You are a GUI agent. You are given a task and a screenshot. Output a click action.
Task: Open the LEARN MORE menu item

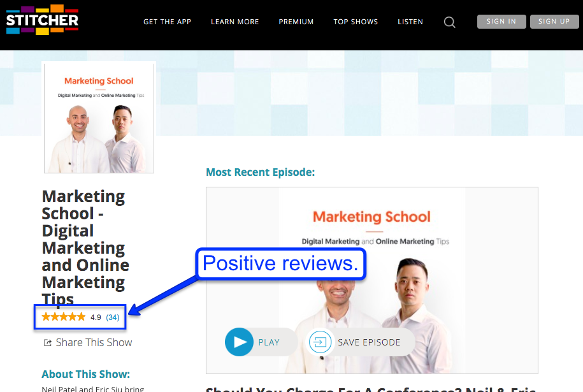pos(234,22)
